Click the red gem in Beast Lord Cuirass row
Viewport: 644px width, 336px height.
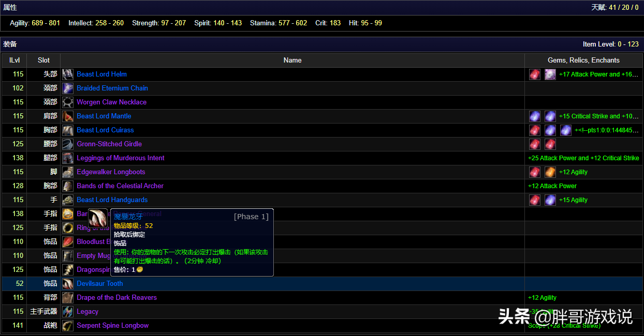[535, 130]
